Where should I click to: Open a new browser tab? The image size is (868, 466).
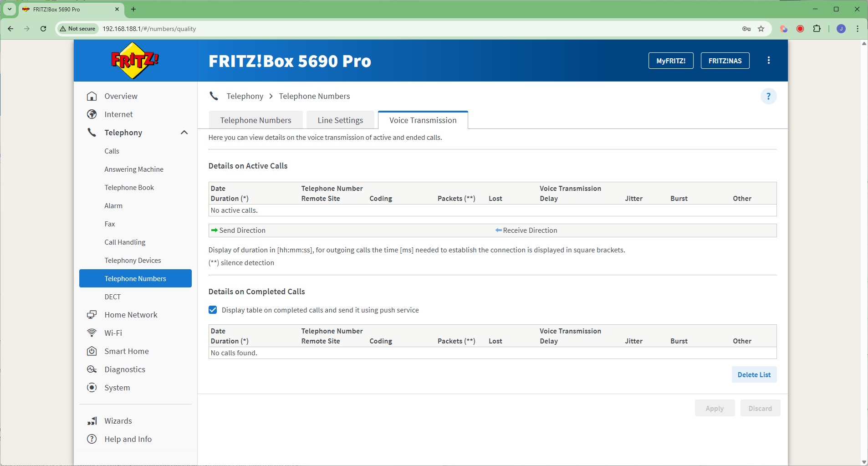coord(133,9)
